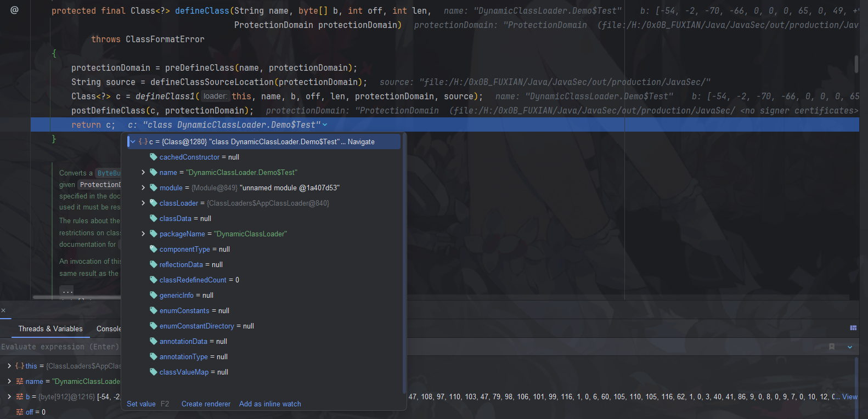Viewport: 868px width, 419px height.
Task: Collapse the root 'c' node in popup
Action: [133, 141]
